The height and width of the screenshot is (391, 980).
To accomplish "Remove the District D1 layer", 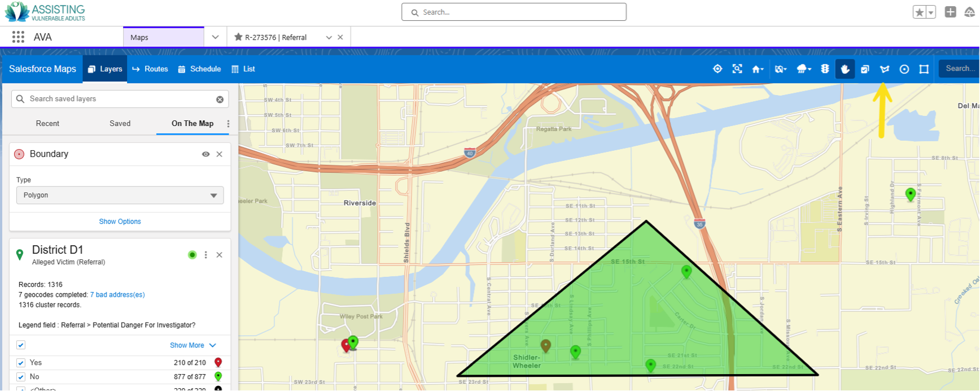I will pos(220,255).
